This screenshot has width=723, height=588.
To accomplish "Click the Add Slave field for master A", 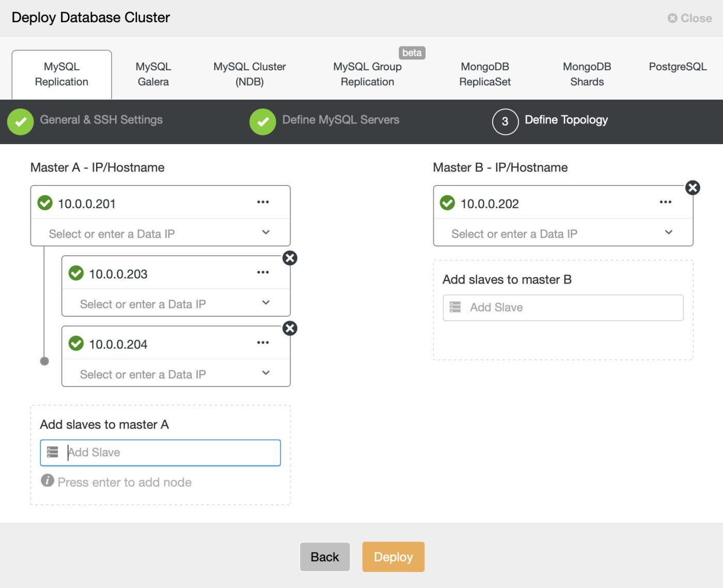I will point(160,453).
